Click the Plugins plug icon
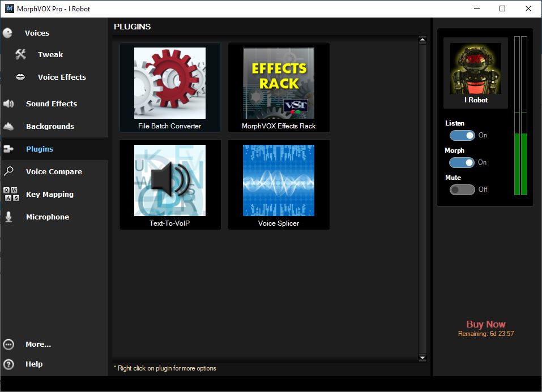The height and width of the screenshot is (392, 542). [8, 149]
